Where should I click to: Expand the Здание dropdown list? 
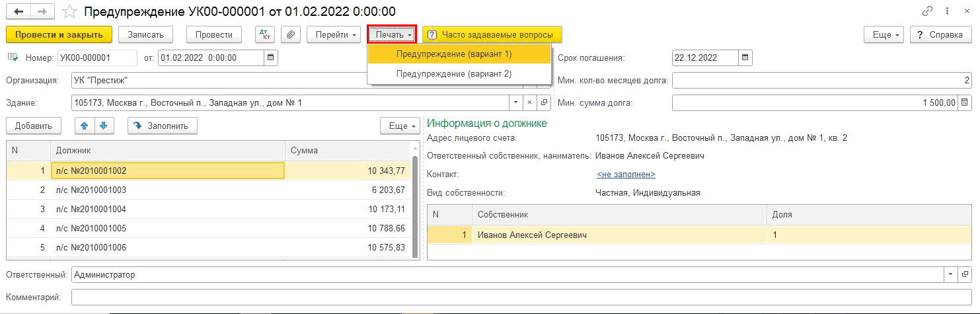(515, 103)
